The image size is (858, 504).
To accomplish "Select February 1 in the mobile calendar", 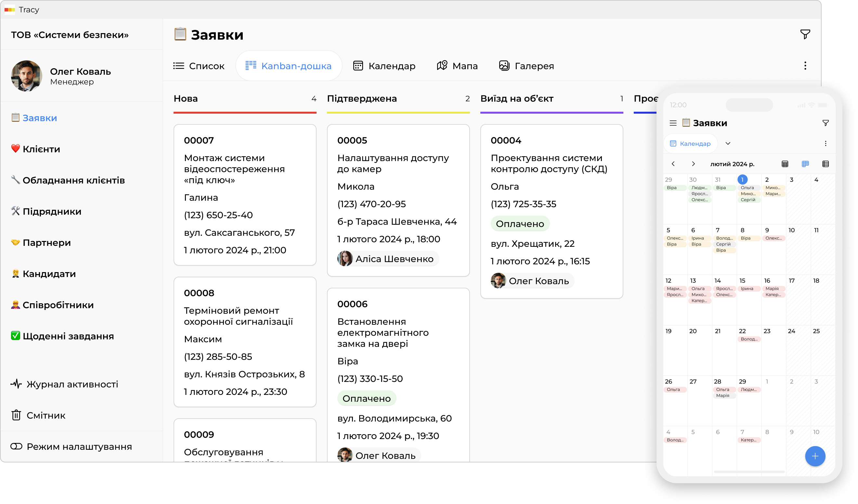I will tap(742, 180).
